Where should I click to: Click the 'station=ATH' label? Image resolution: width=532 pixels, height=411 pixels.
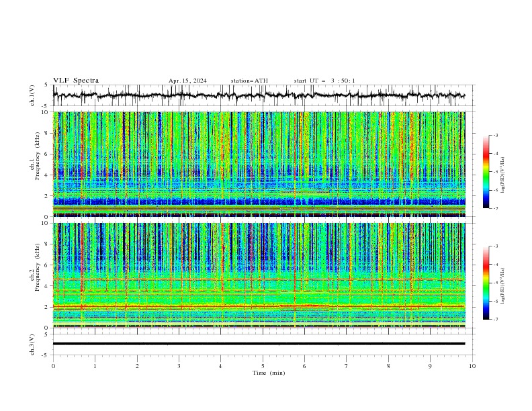249,81
